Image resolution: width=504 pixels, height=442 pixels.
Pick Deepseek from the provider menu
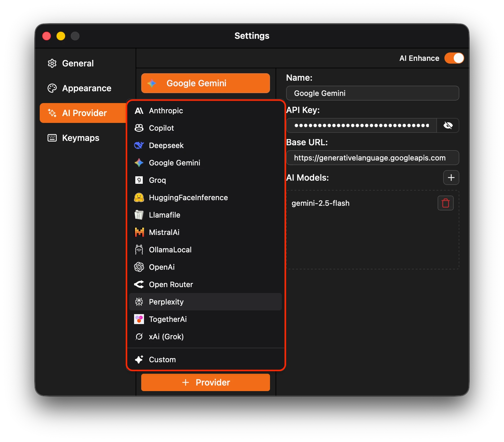(205, 145)
